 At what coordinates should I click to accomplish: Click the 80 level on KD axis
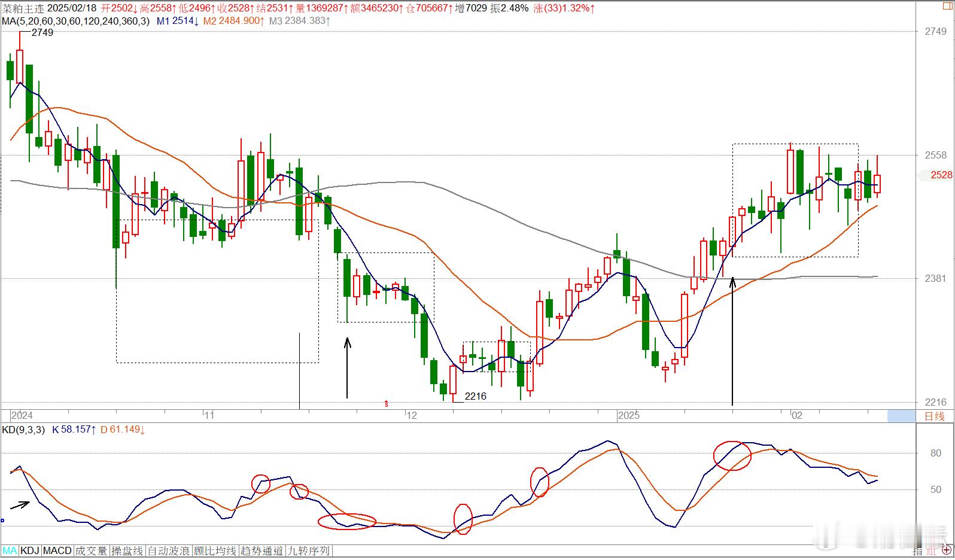[x=936, y=453]
